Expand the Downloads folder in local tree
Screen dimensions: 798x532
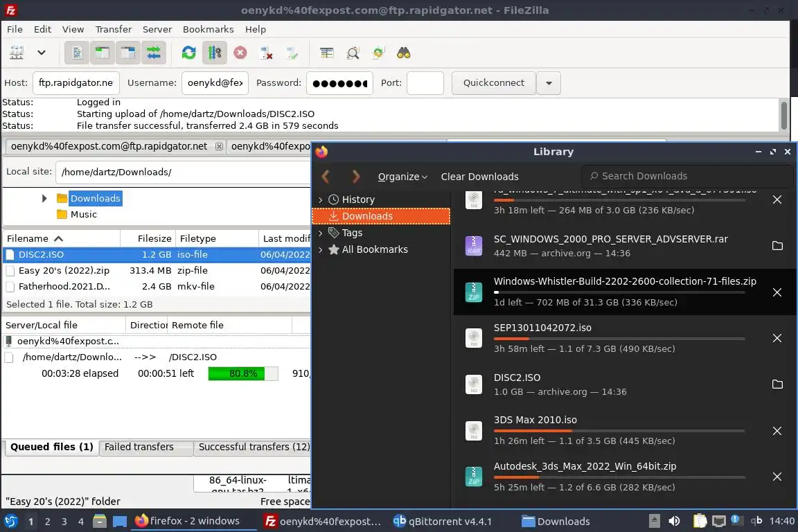tap(44, 198)
